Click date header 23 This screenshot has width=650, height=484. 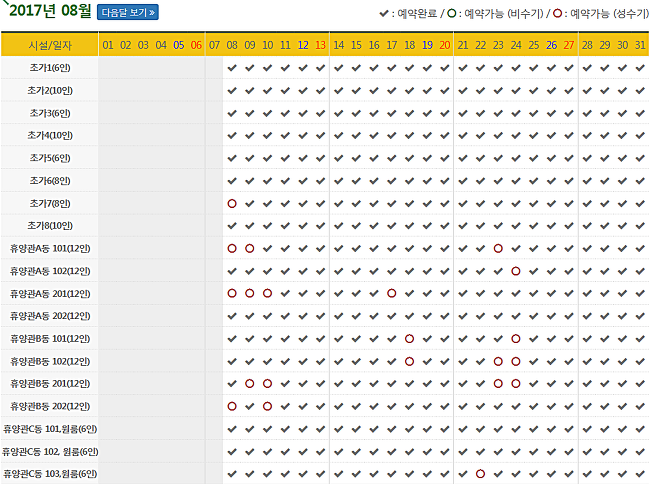tap(498, 45)
